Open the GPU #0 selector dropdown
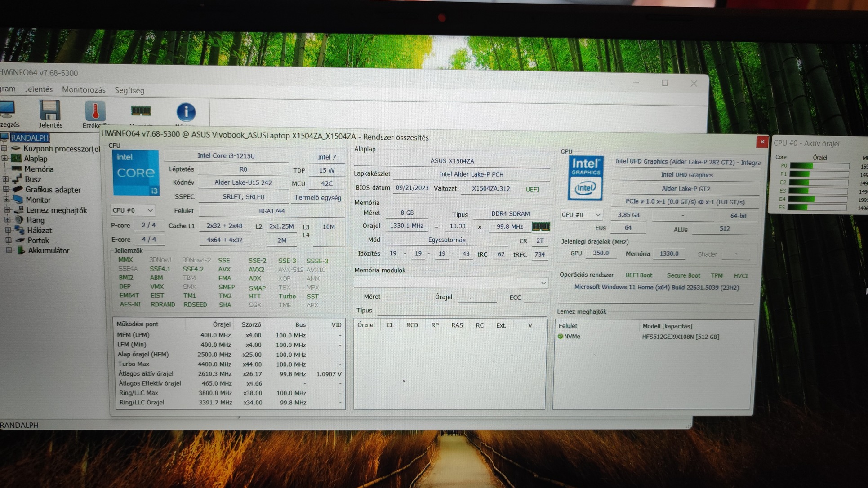The width and height of the screenshot is (868, 488). point(580,215)
